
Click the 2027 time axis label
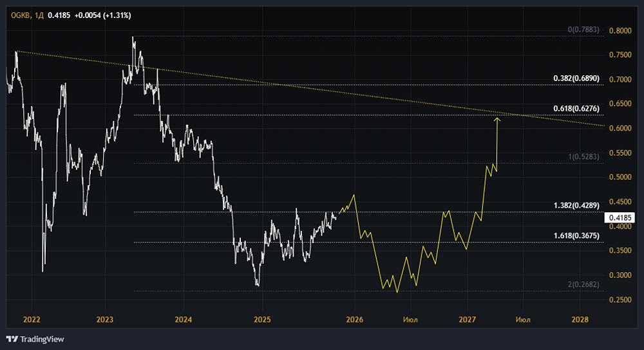[x=468, y=320]
